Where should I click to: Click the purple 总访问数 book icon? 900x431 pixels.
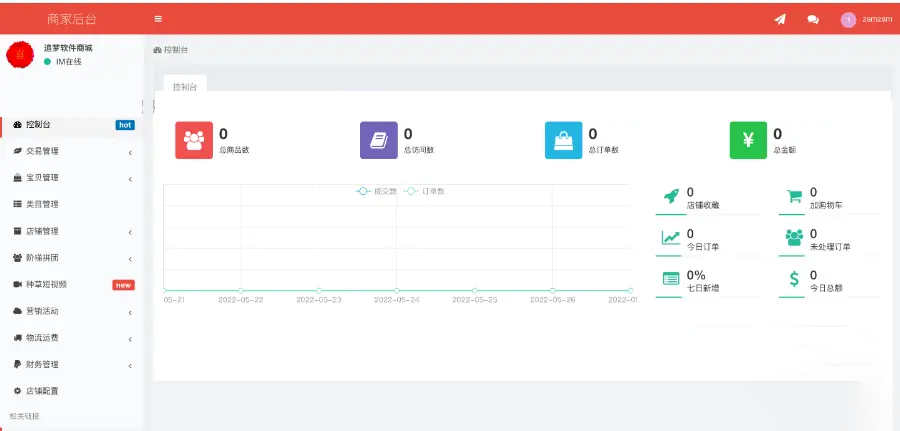[379, 140]
